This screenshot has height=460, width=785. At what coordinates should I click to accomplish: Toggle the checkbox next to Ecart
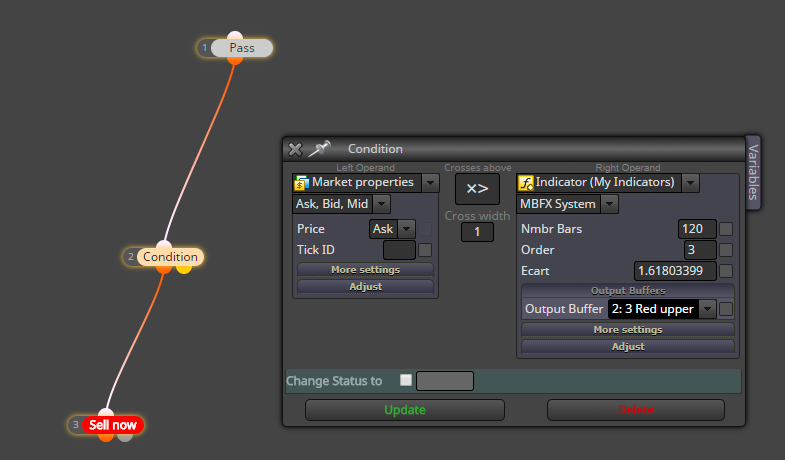pyautogui.click(x=726, y=271)
